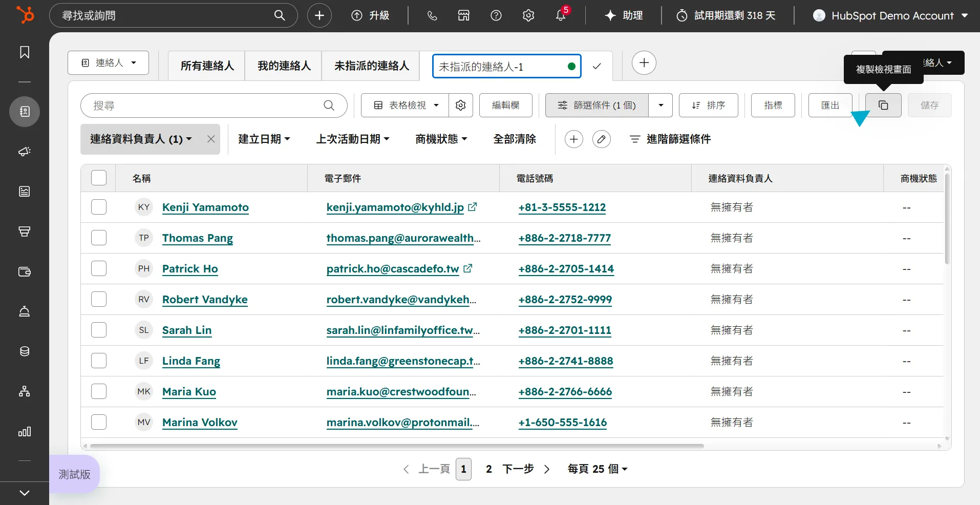The height and width of the screenshot is (505, 980).
Task: Open the sales sidebar icon
Action: [x=25, y=232]
